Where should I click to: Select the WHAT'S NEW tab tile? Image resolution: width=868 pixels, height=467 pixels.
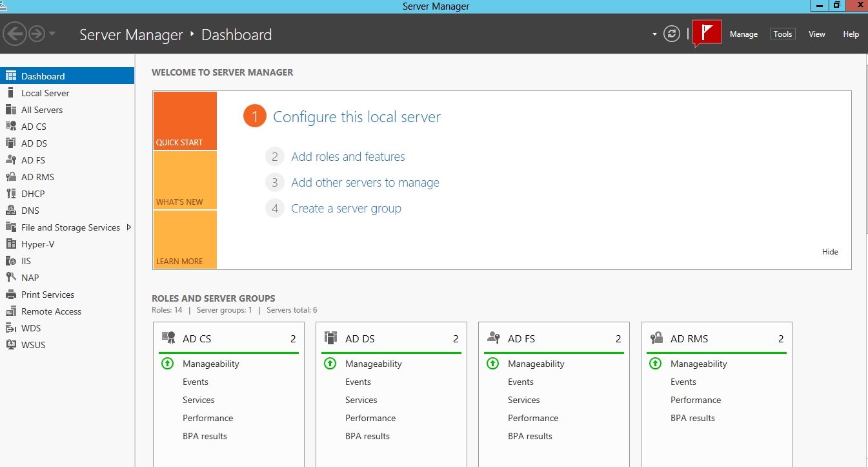(x=185, y=181)
